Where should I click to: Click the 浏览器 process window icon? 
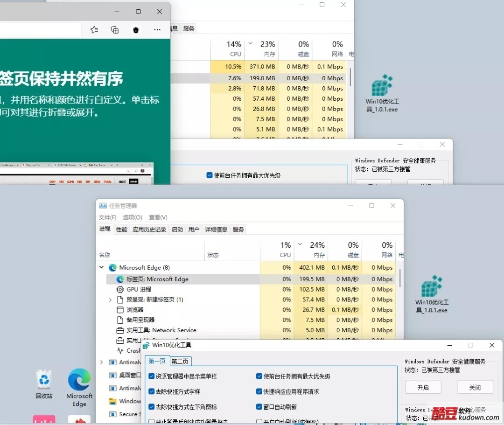tap(120, 310)
